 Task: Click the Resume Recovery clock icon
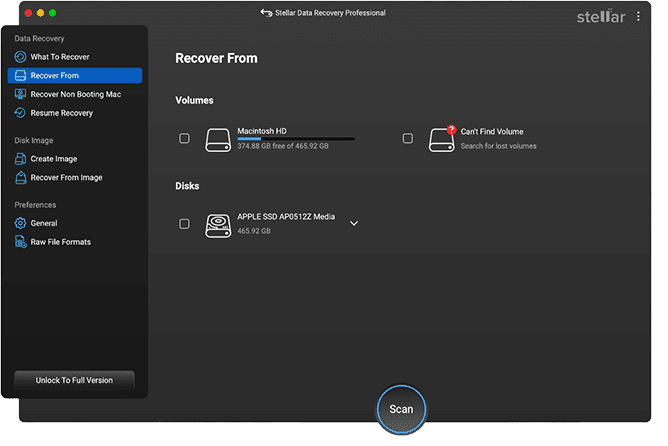[20, 113]
